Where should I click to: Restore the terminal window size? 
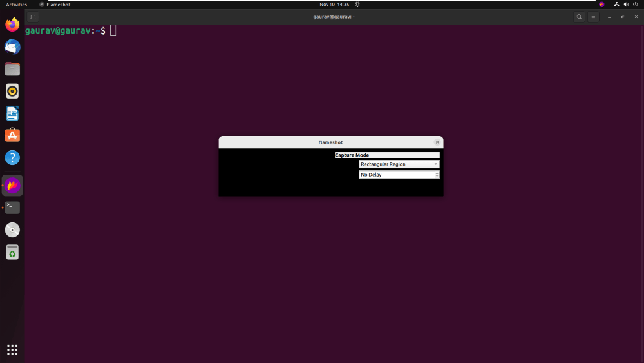[x=623, y=17]
